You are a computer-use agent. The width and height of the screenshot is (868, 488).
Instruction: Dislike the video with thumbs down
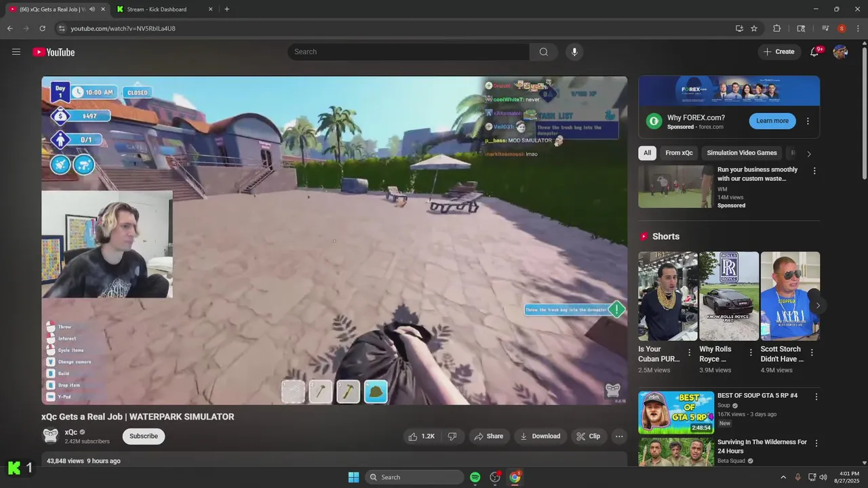(452, 436)
